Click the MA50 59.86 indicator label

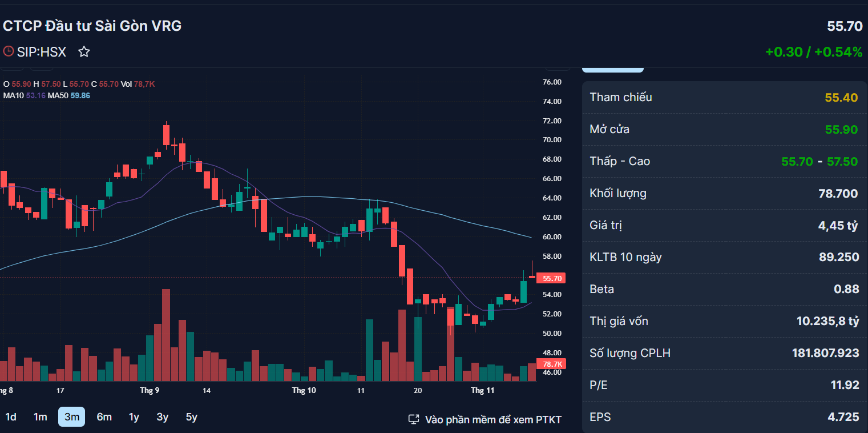coord(69,95)
